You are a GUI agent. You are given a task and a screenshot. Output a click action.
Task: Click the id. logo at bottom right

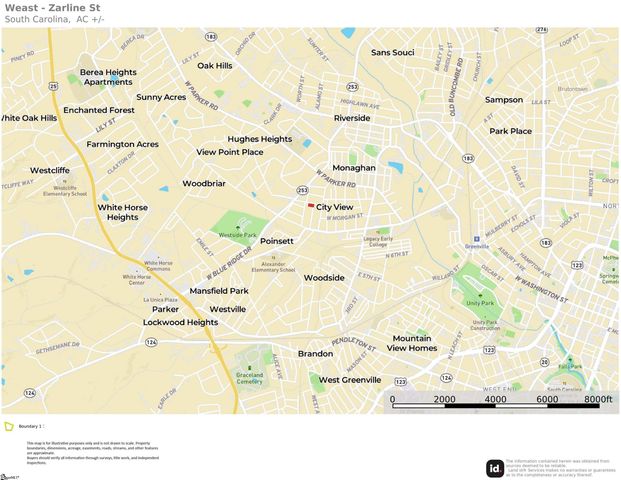tap(495, 469)
